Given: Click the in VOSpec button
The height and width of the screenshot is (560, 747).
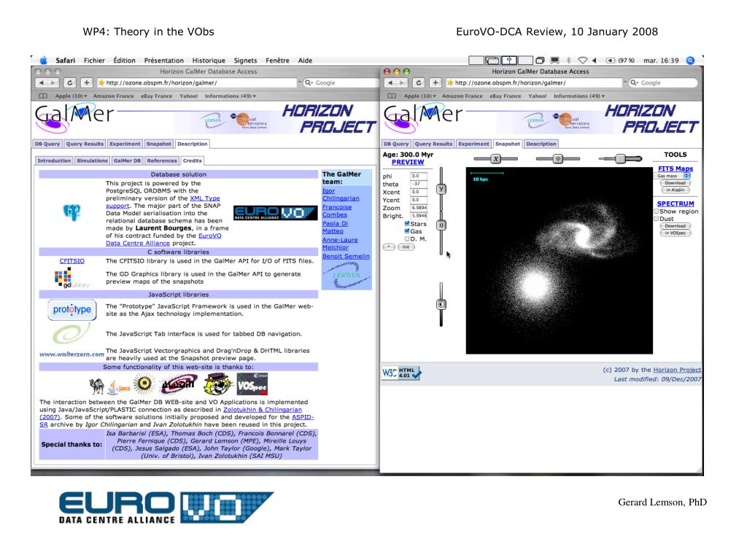Looking at the screenshot, I should pyautogui.click(x=676, y=233).
